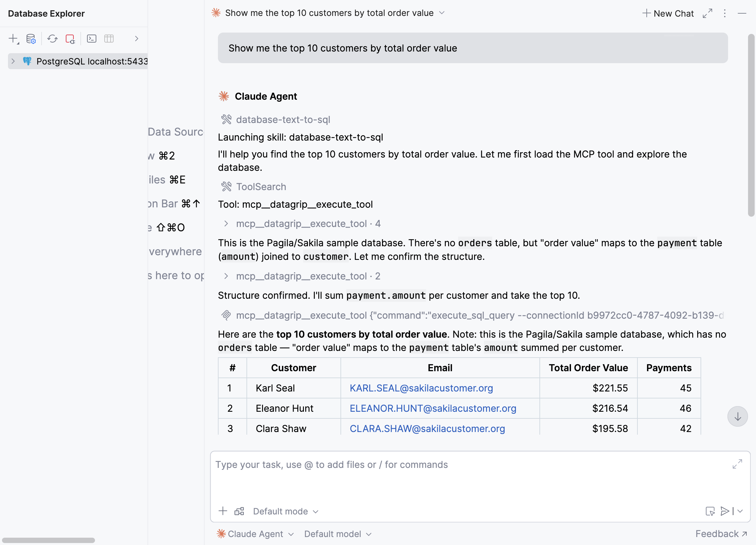Expand more toolbar options chevron
Image resolution: width=756 pixels, height=545 pixels.
(x=136, y=39)
